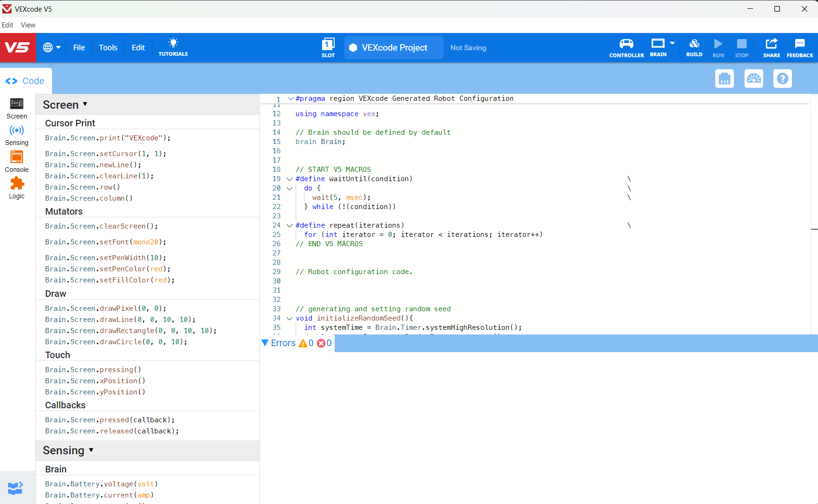The width and height of the screenshot is (818, 504).
Task: Collapse the Sensing commands section
Action: coord(91,450)
